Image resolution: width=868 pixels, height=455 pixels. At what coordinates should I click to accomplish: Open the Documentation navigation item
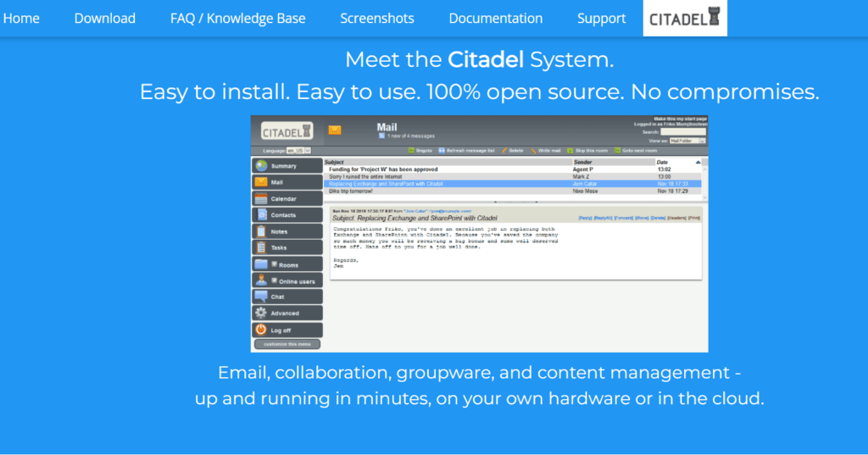tap(495, 19)
